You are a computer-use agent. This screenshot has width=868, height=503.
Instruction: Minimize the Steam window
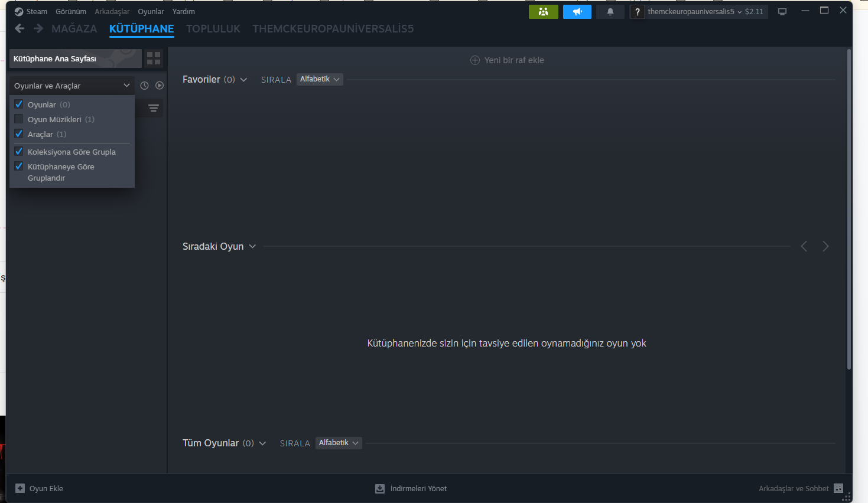(805, 11)
